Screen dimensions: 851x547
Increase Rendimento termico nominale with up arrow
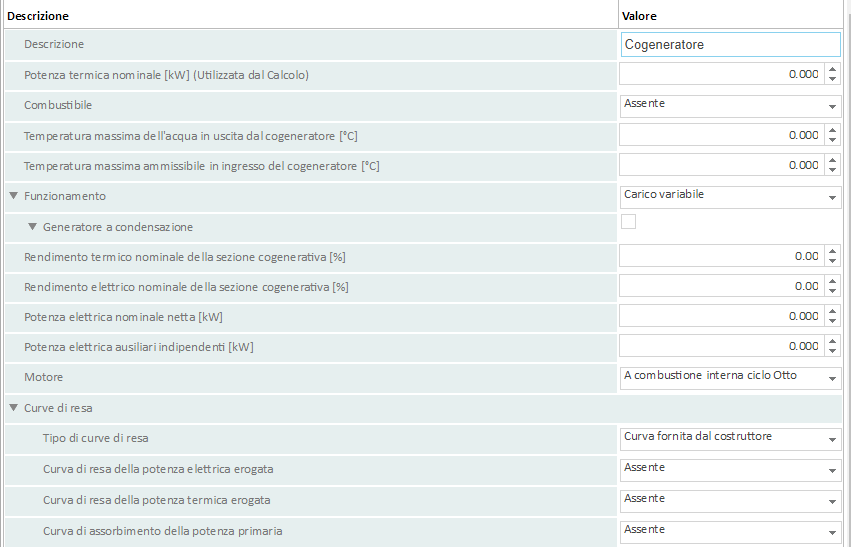point(833,251)
